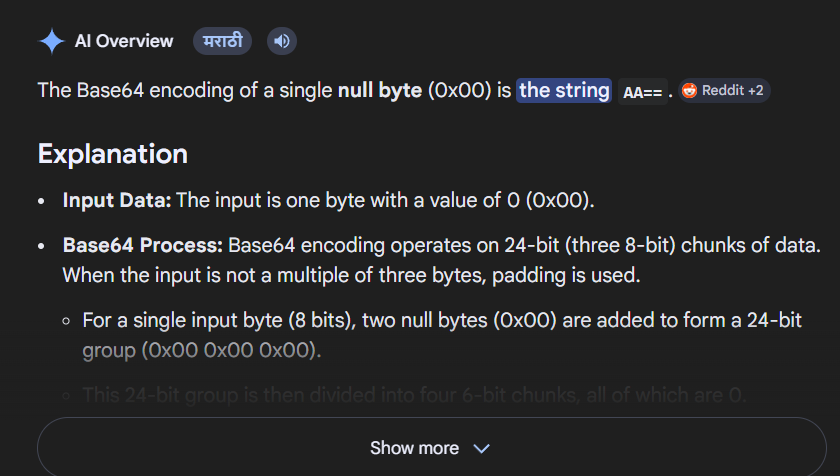Click the "Explanation" heading
Image resolution: width=840 pixels, height=476 pixels.
[112, 154]
